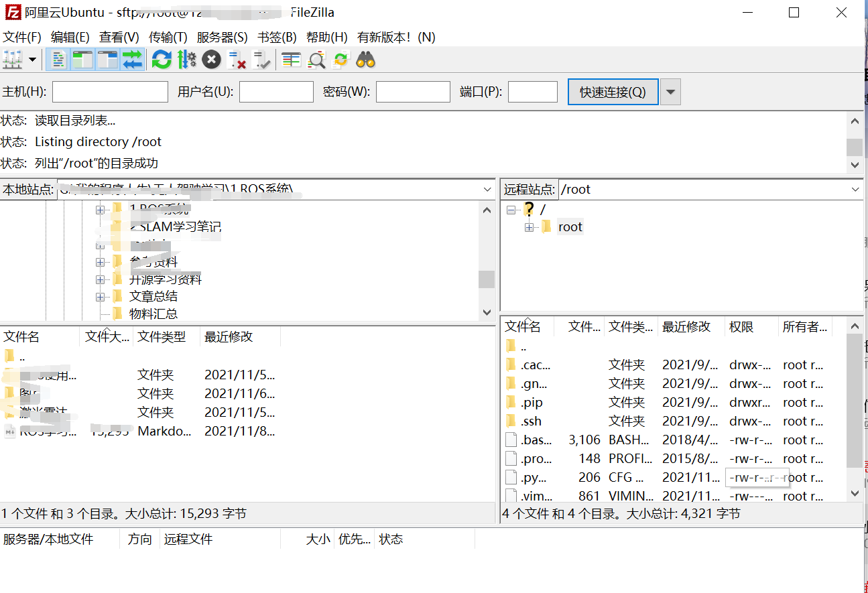The image size is (868, 593).
Task: Search for files with the binoculars icon
Action: coord(365,60)
